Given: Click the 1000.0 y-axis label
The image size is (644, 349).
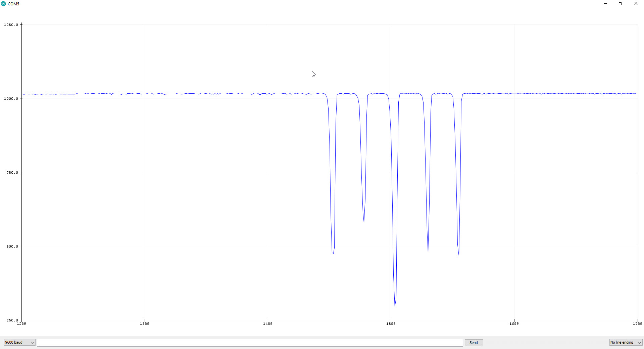Looking at the screenshot, I should tap(11, 98).
